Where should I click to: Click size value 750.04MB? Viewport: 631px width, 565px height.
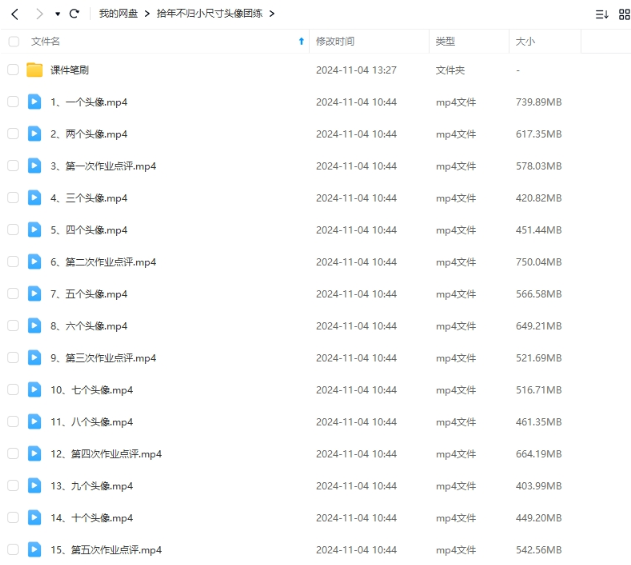pyautogui.click(x=539, y=262)
